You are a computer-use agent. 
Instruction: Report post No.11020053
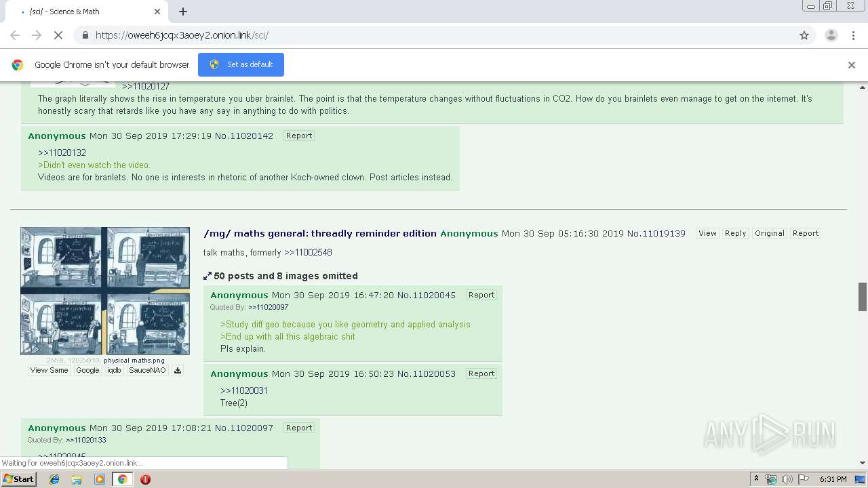click(481, 373)
